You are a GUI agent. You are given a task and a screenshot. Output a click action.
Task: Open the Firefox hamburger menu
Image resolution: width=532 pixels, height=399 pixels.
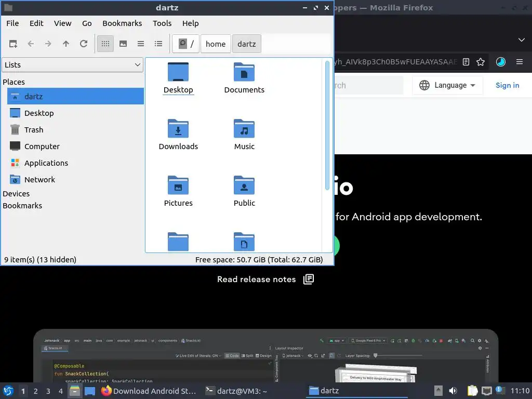pyautogui.click(x=519, y=62)
